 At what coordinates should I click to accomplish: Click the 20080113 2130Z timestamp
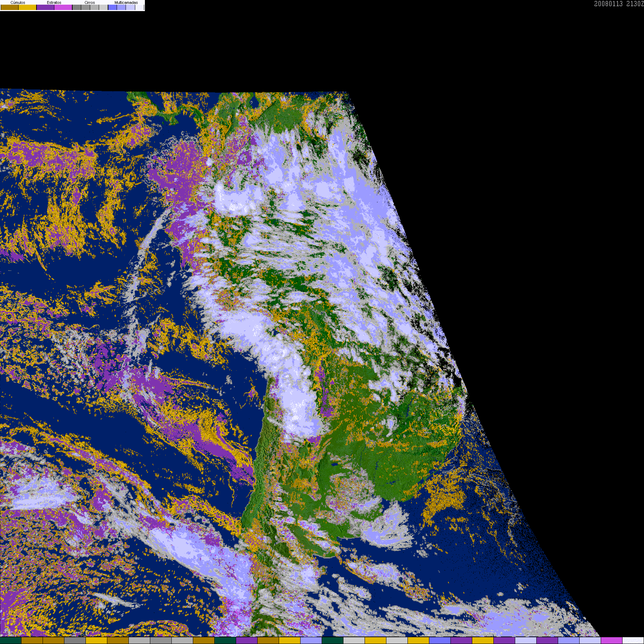click(x=619, y=4)
